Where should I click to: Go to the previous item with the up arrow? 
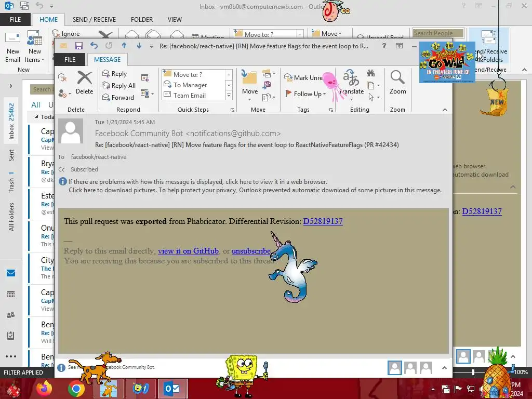[124, 46]
